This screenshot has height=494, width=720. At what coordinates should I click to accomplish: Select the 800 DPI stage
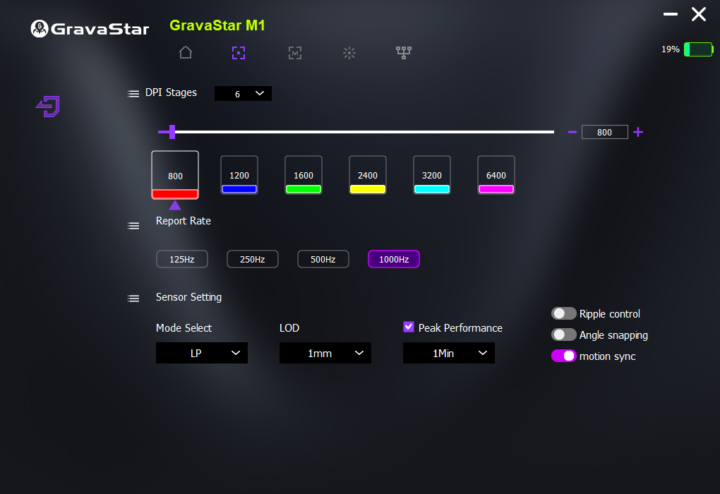(175, 175)
